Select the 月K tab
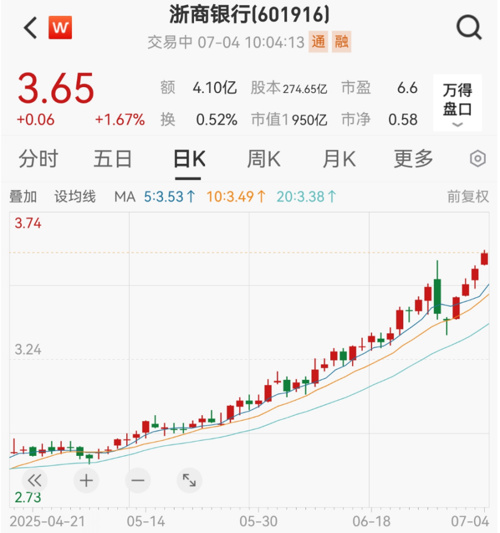 coord(339,159)
